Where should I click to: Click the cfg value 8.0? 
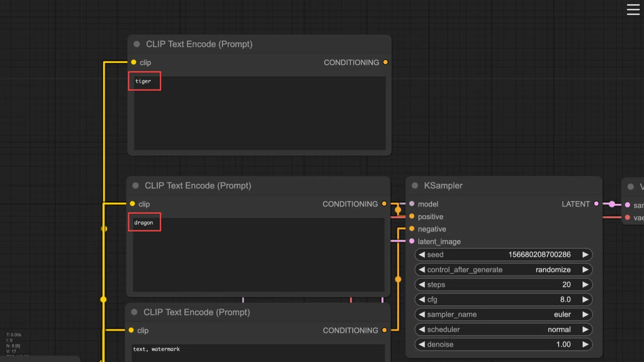coord(565,300)
